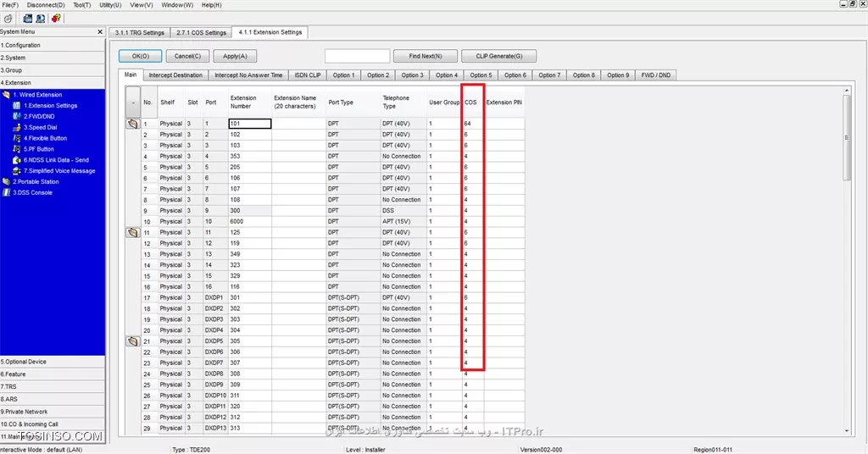Click the Wired Extension folder icon

6,95
